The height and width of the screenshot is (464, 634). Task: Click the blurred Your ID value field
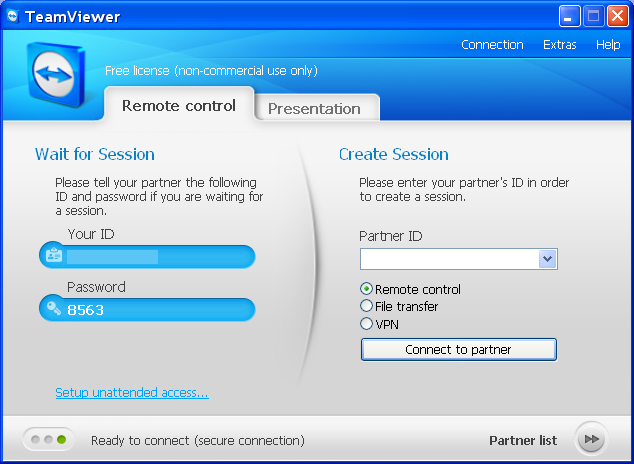point(112,257)
